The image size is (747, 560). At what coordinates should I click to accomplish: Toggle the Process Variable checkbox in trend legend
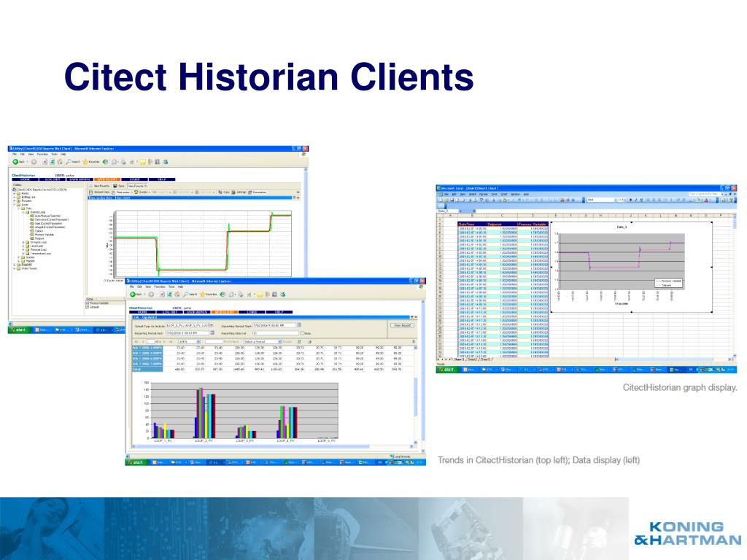pyautogui.click(x=88, y=303)
